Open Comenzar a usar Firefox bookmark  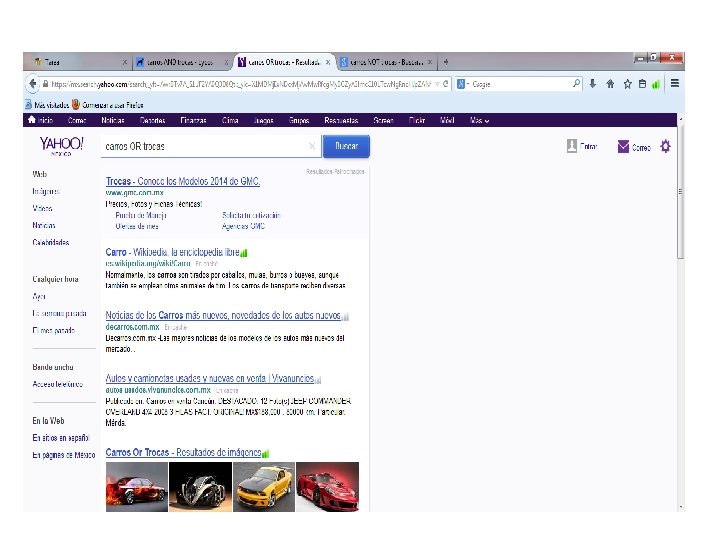[107, 105]
